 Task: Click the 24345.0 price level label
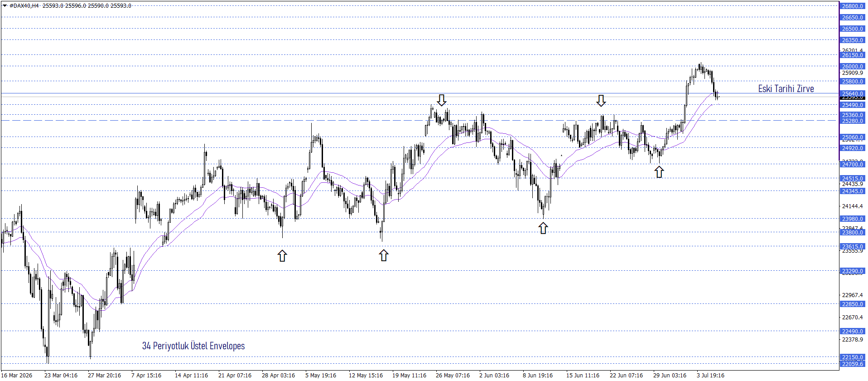(x=852, y=191)
